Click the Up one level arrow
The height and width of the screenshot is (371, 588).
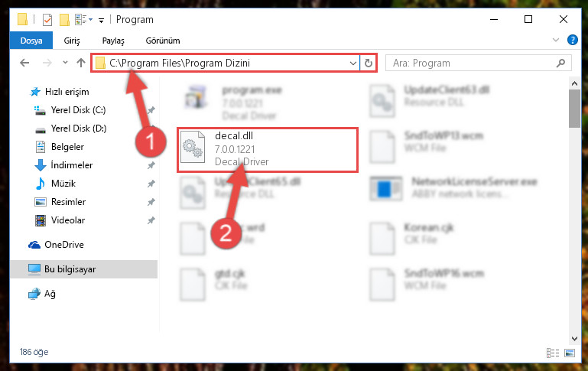(x=80, y=63)
